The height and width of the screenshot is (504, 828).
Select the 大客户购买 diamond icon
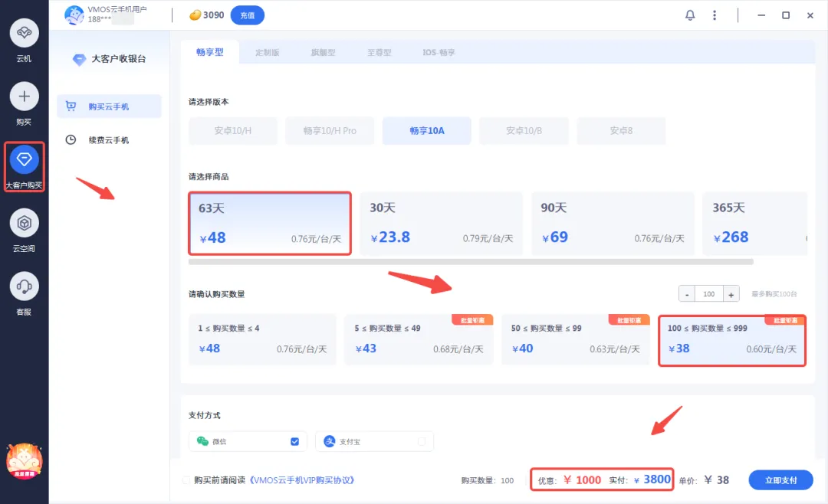24,159
